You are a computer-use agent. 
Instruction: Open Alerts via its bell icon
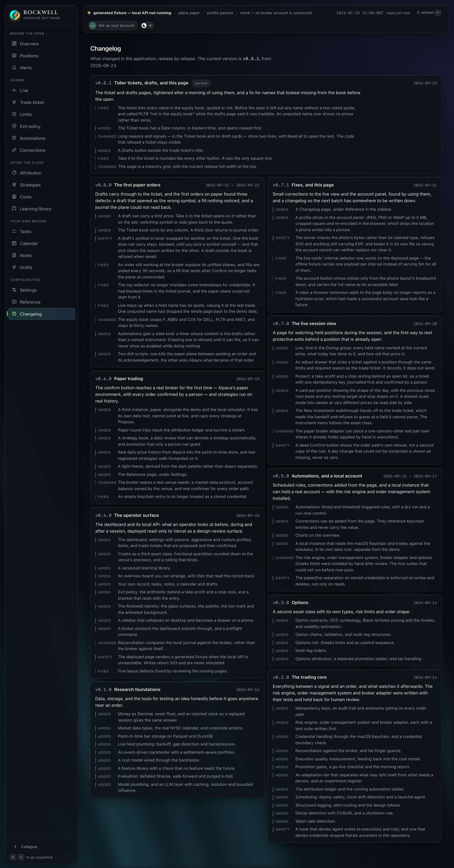14,67
